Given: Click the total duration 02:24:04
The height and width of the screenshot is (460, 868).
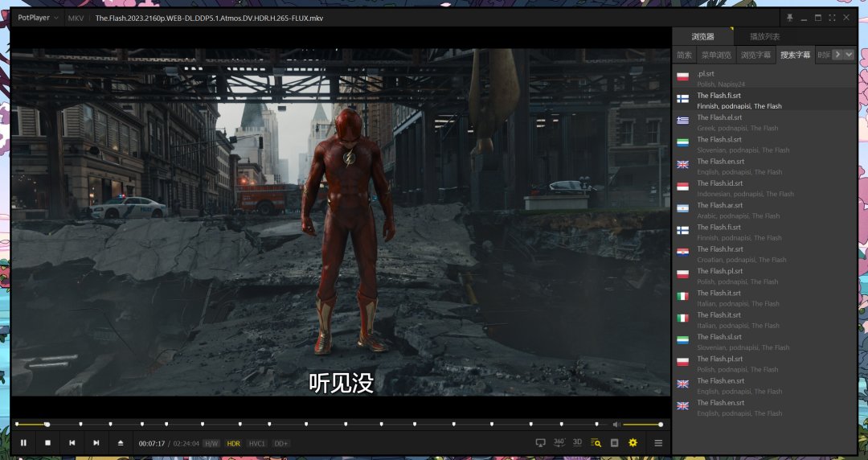Looking at the screenshot, I should pos(186,443).
